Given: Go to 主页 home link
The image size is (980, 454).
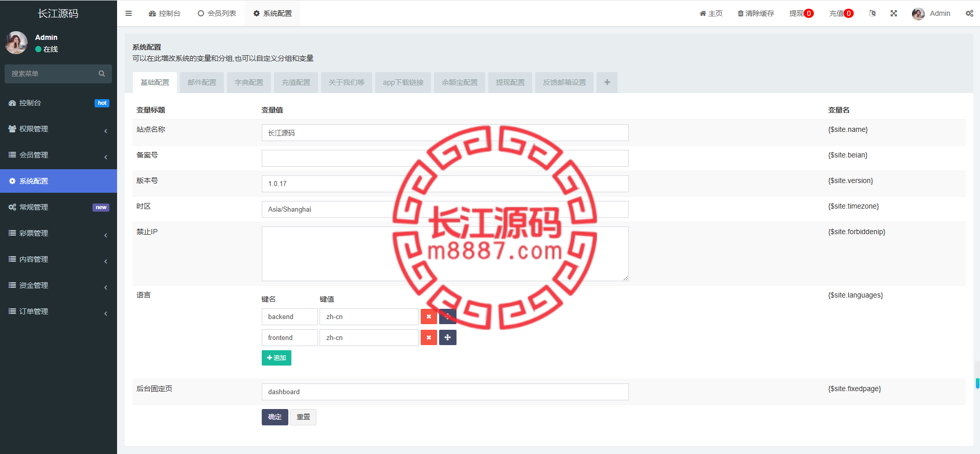Looking at the screenshot, I should click(x=711, y=13).
